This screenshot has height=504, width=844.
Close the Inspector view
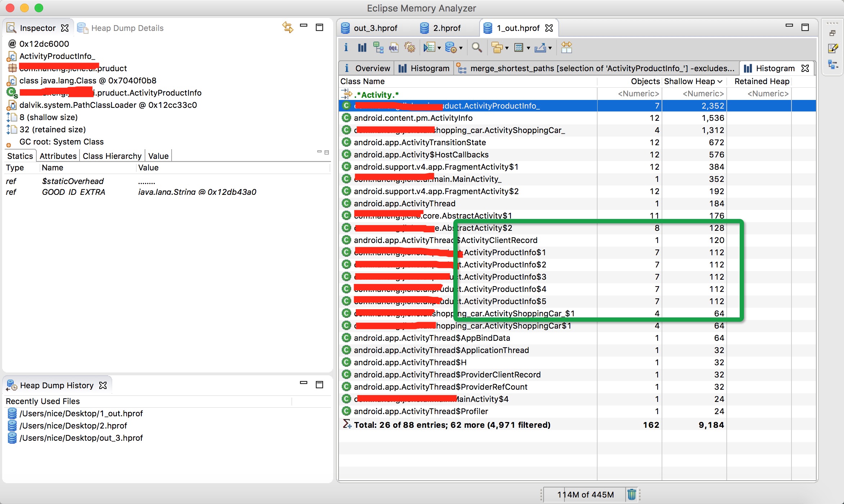[65, 28]
